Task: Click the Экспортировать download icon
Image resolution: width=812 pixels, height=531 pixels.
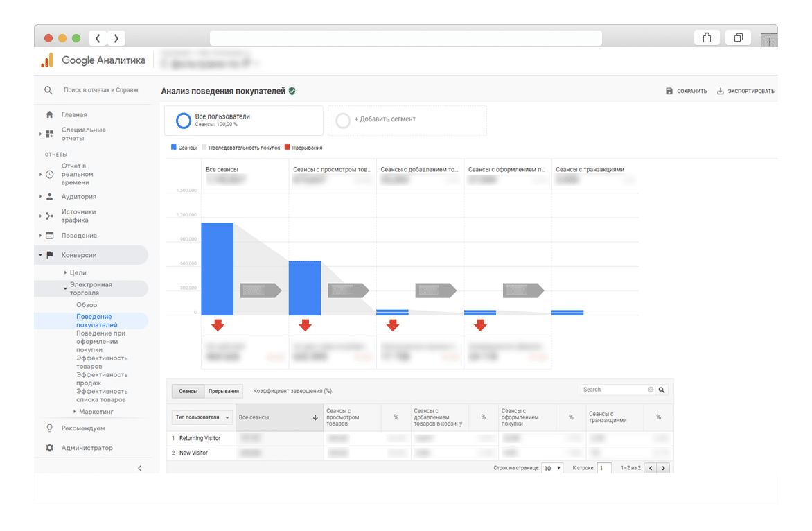Action: coord(721,91)
